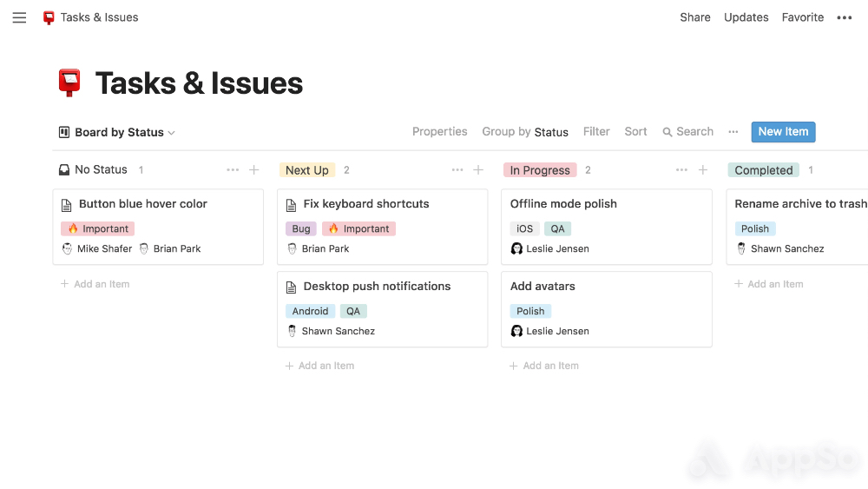Open three-dot menu beside Search in toolbar
868x489 pixels.
[x=733, y=132]
